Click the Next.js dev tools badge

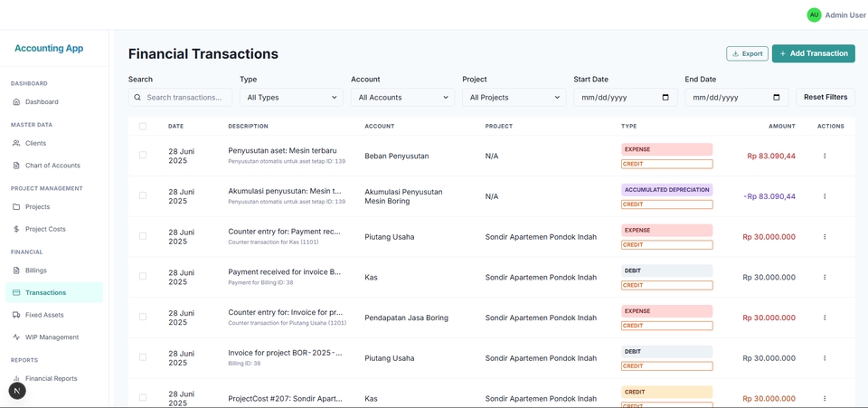click(x=17, y=391)
